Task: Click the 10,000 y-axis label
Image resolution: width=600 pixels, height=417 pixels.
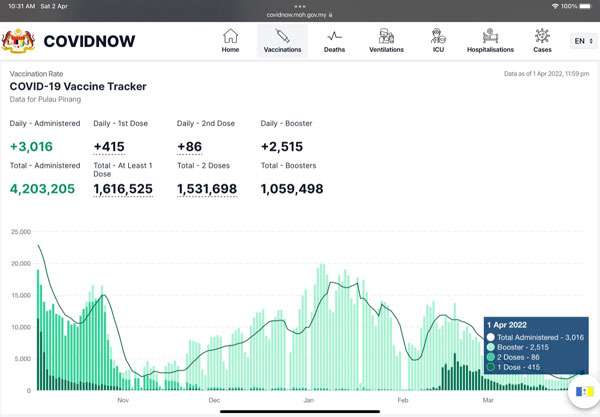Action: point(21,327)
